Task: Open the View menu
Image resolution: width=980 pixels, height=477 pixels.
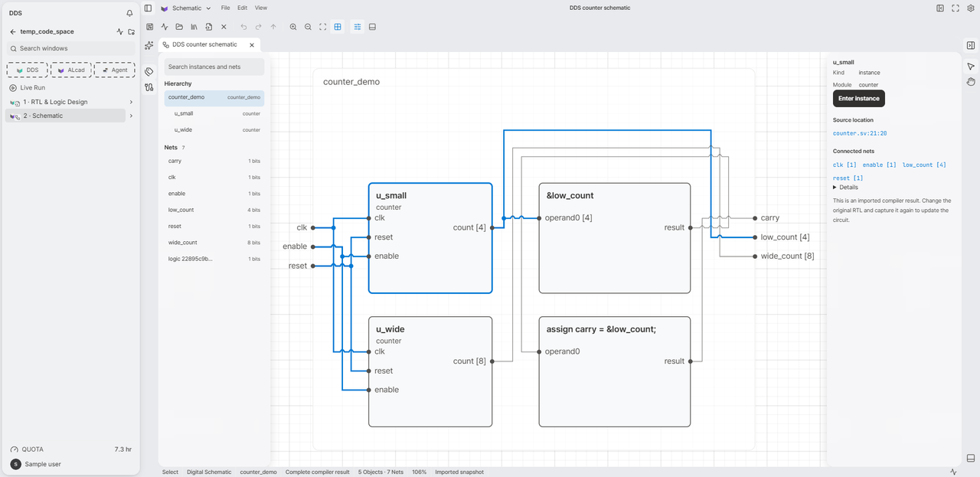Action: click(261, 8)
